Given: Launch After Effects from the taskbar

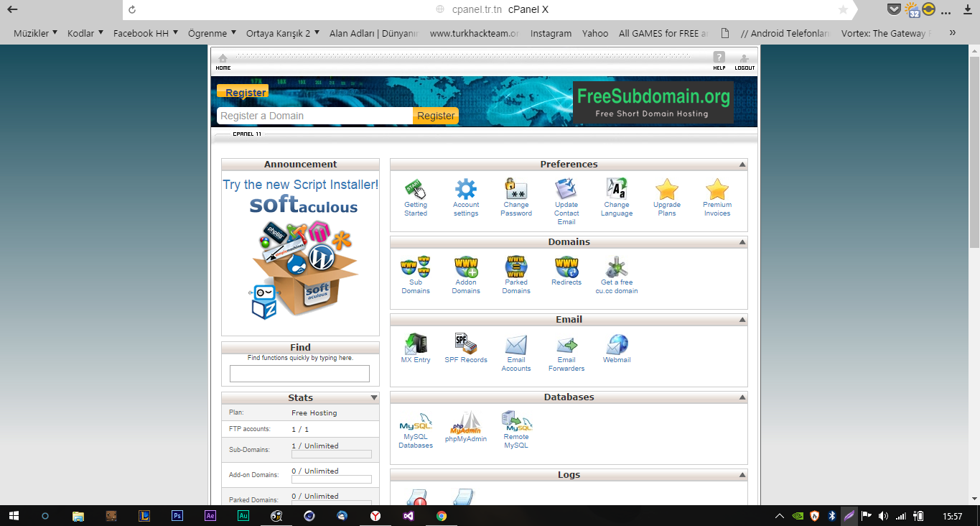Looking at the screenshot, I should pos(210,515).
